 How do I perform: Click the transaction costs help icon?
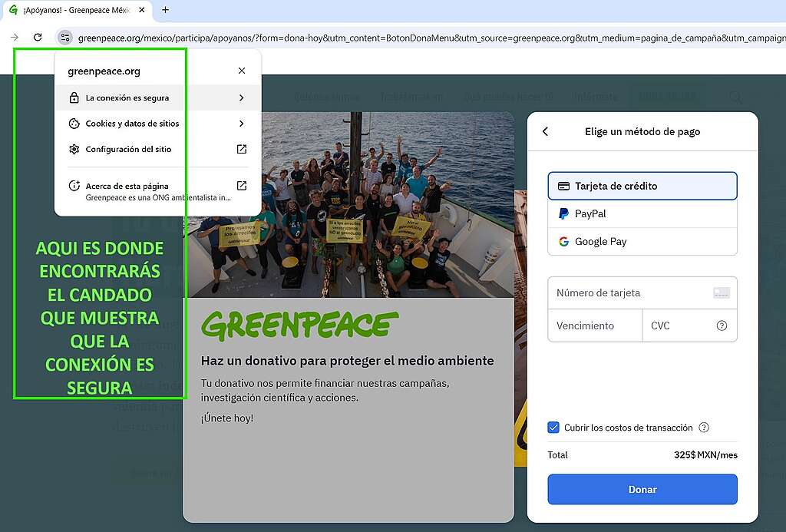click(x=704, y=428)
